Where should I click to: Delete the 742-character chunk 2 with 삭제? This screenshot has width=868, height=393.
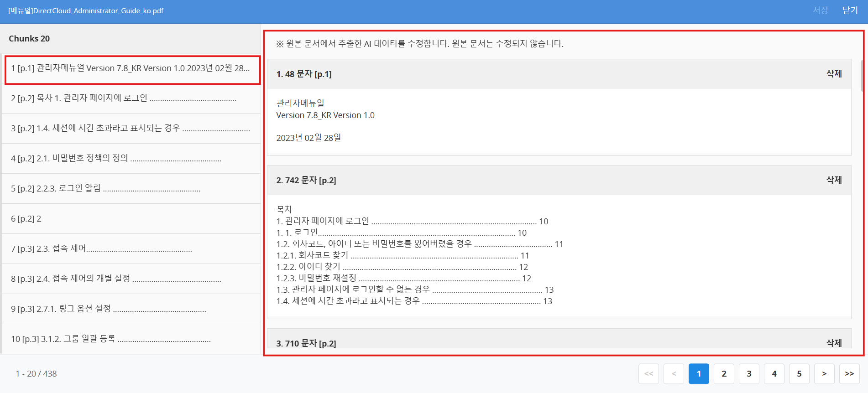[x=834, y=180]
